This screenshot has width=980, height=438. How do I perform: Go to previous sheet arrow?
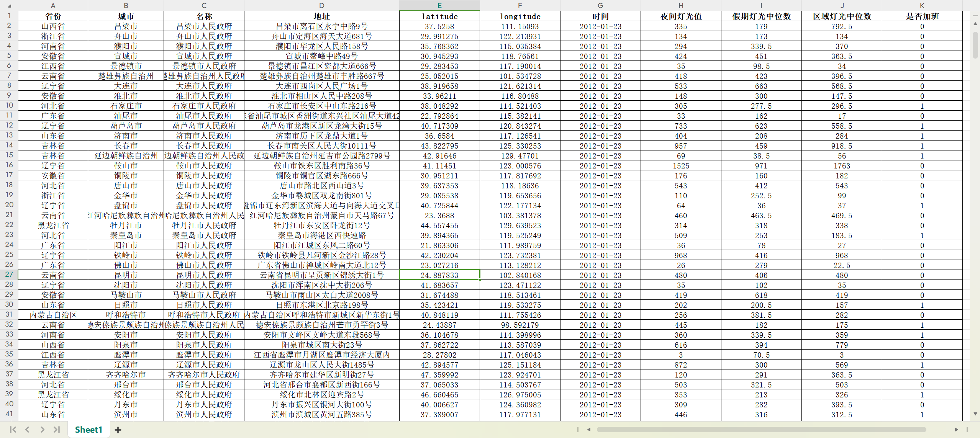[27, 430]
